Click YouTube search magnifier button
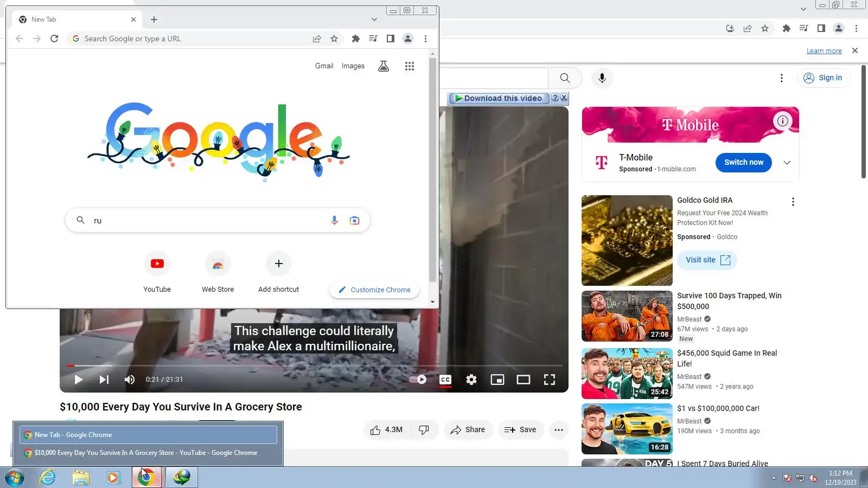The image size is (868, 488). [x=565, y=78]
